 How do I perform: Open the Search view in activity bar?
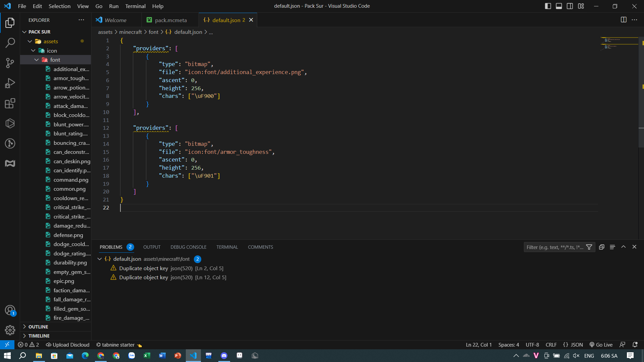tap(10, 43)
